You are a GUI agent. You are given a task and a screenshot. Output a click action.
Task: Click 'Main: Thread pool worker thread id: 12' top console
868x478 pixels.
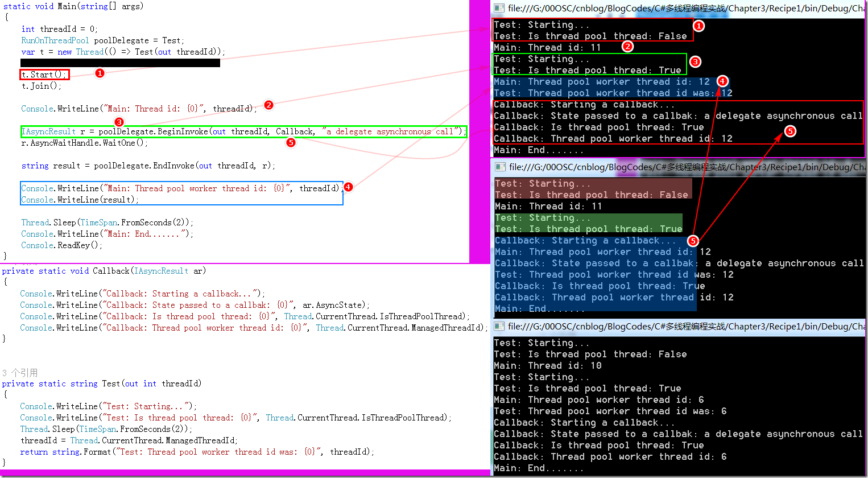click(602, 82)
